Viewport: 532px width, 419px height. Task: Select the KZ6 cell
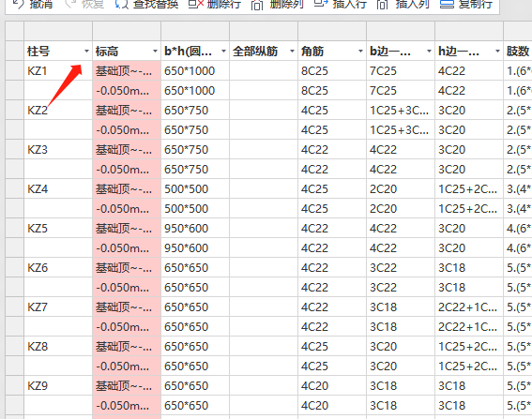coord(58,267)
